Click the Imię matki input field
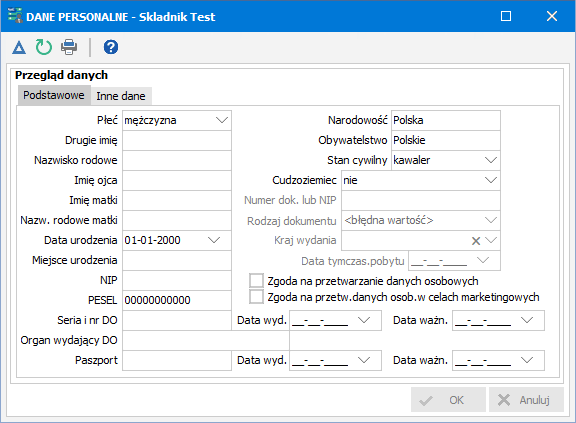 pyautogui.click(x=177, y=200)
